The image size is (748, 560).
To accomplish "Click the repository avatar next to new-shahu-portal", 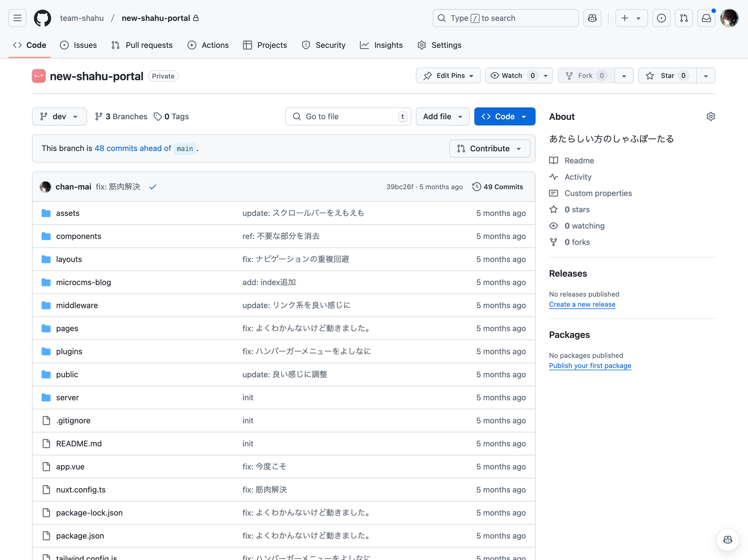I will (x=39, y=76).
